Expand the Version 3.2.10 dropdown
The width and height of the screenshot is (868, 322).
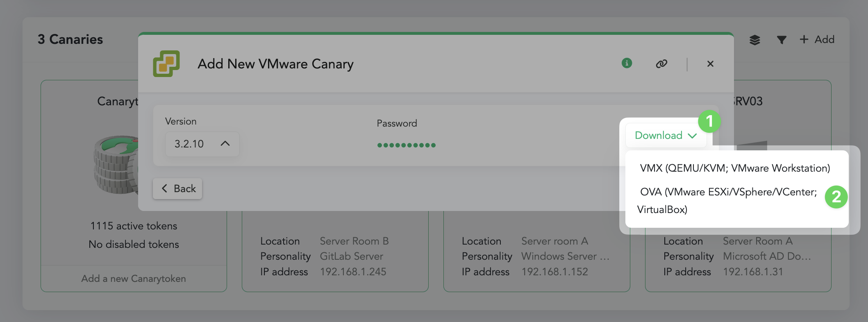pyautogui.click(x=202, y=144)
